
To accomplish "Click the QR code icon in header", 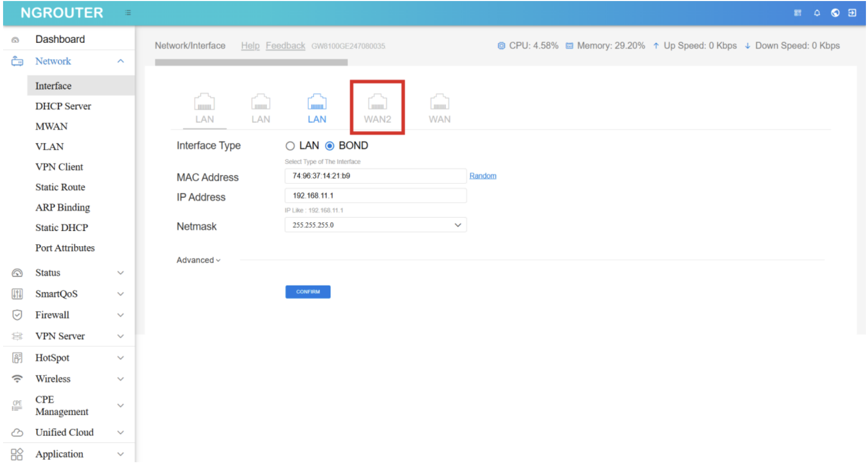I will pyautogui.click(x=797, y=13).
